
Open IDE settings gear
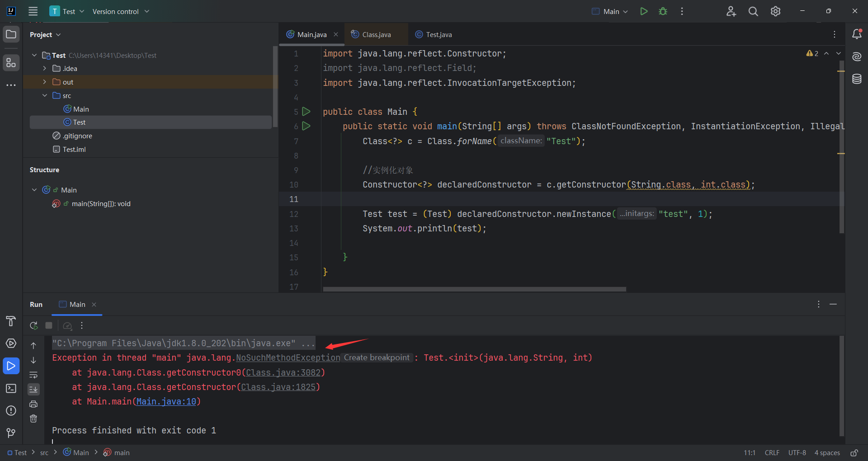(775, 11)
